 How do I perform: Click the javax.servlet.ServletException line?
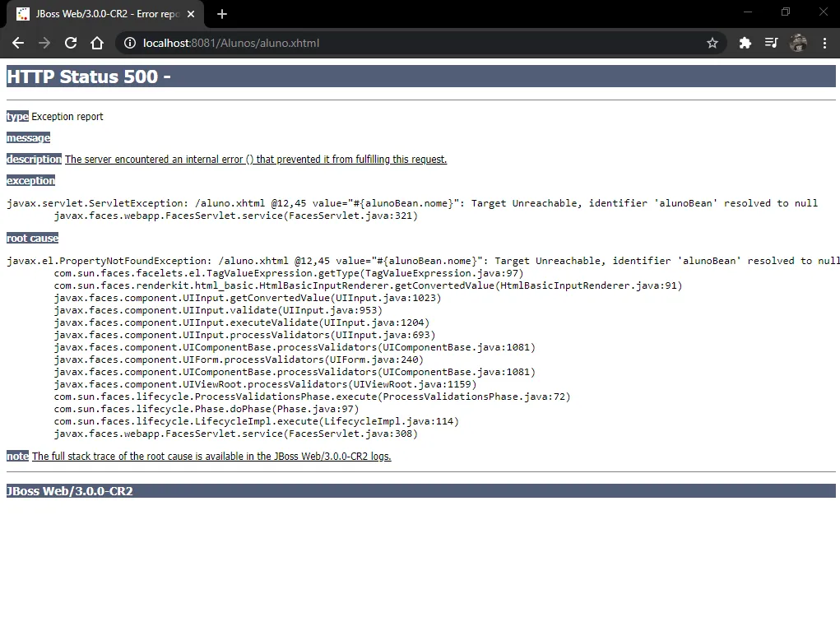tap(412, 203)
